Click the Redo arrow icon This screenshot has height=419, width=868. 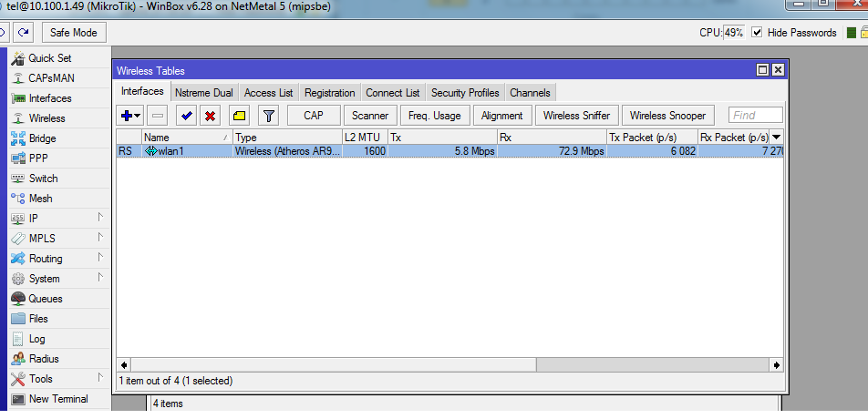(x=23, y=33)
